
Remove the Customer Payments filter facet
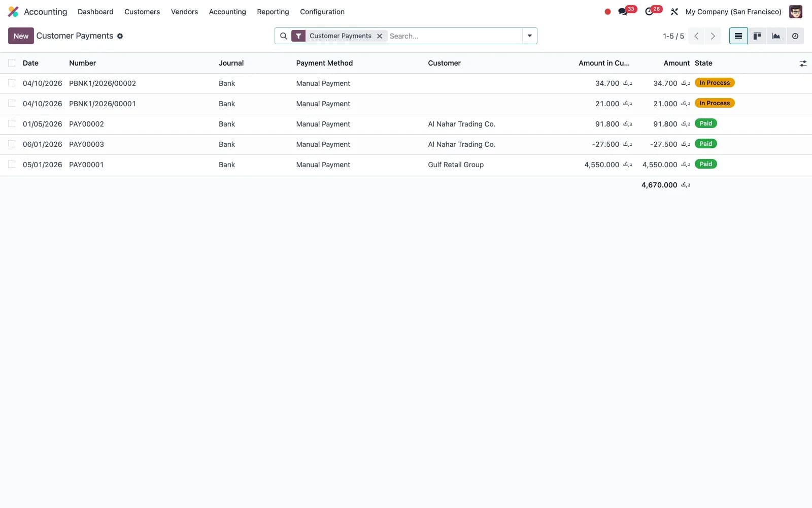(x=380, y=36)
